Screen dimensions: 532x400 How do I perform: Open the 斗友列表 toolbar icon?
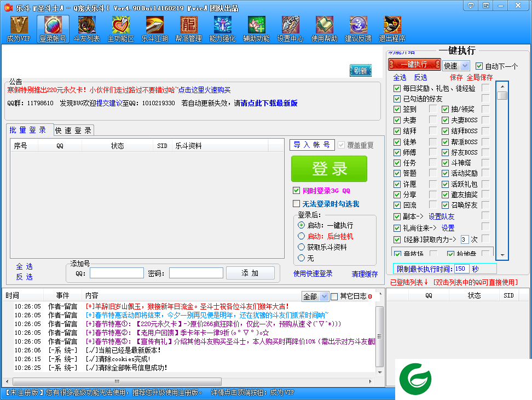(86, 29)
